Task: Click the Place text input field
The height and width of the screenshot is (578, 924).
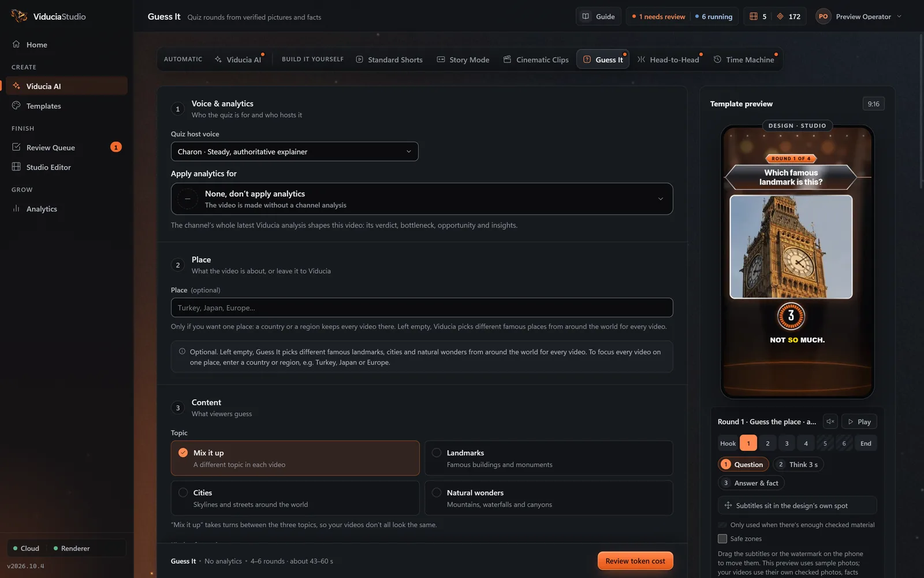Action: 422,307
